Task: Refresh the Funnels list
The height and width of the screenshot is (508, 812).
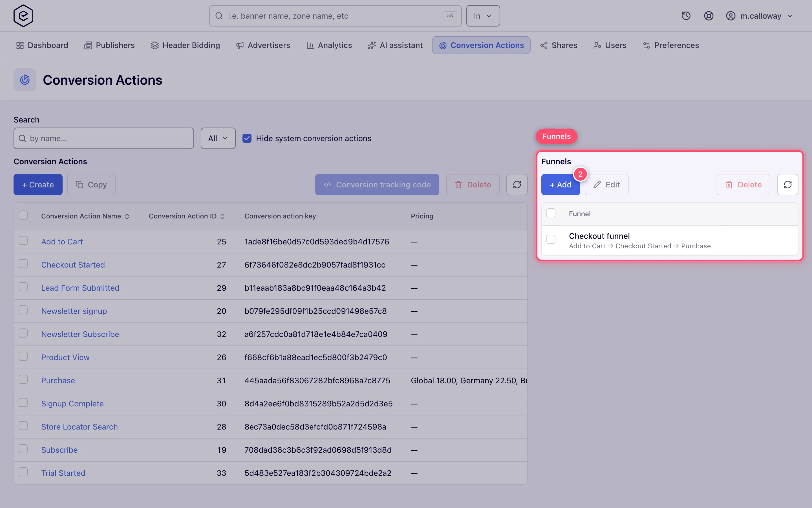Action: [x=787, y=185]
